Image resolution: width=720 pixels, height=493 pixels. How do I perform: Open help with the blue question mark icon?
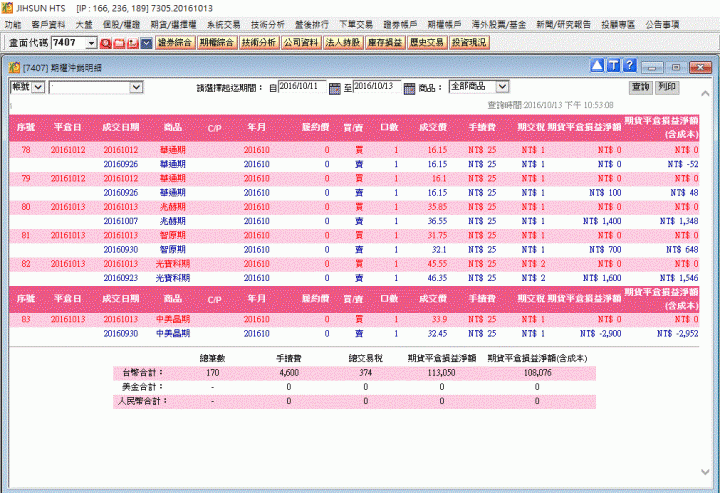click(630, 66)
